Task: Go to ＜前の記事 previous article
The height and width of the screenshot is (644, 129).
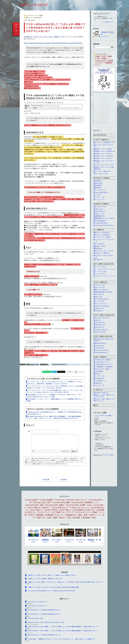Action: pyautogui.click(x=46, y=479)
